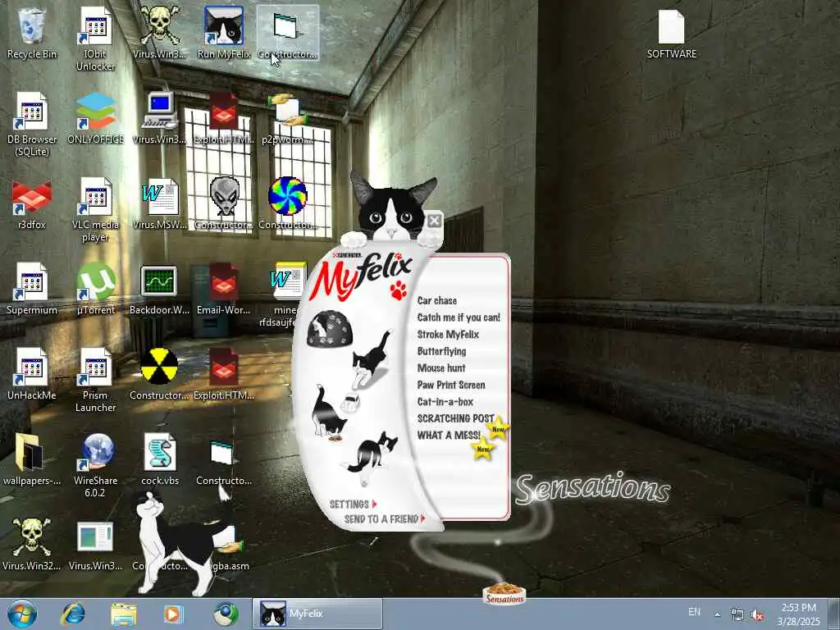Click the Sensations food bowl
The image size is (840, 630).
[504, 594]
